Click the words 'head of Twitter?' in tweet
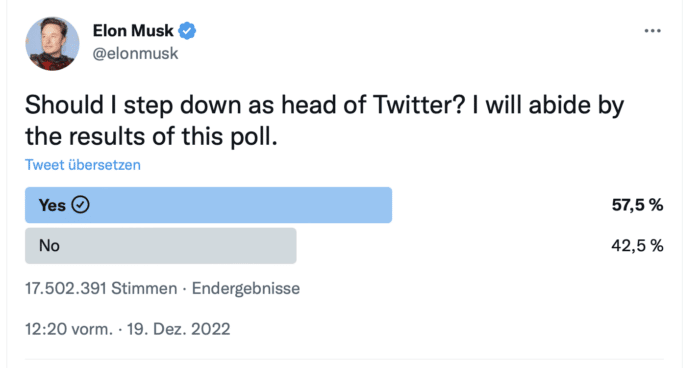Screen dimensions: 700x368 (373, 105)
